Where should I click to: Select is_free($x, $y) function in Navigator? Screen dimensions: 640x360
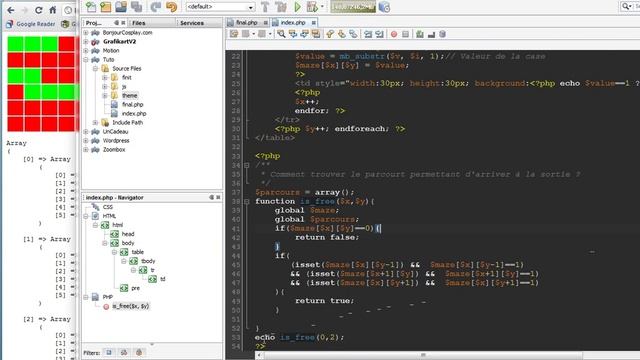[130, 306]
